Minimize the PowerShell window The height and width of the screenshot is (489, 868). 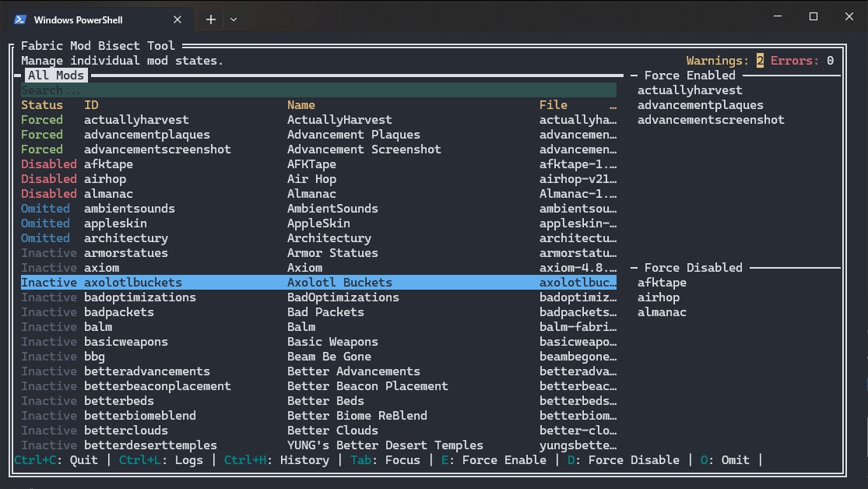click(x=778, y=16)
